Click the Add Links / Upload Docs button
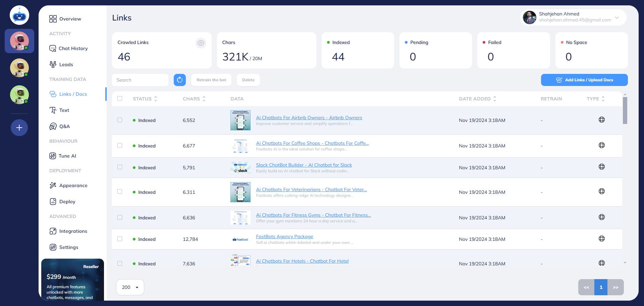This screenshot has width=644, height=306. pyautogui.click(x=584, y=80)
